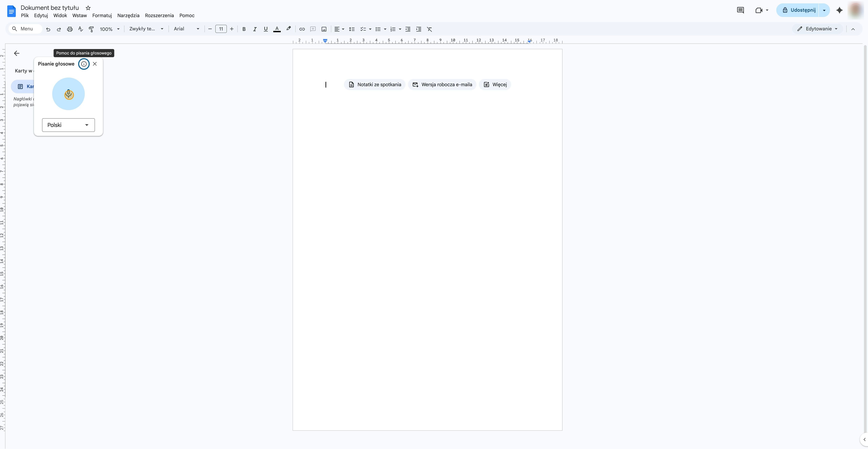868x449 pixels.
Task: Open the Arial font dropdown
Action: tap(186, 29)
